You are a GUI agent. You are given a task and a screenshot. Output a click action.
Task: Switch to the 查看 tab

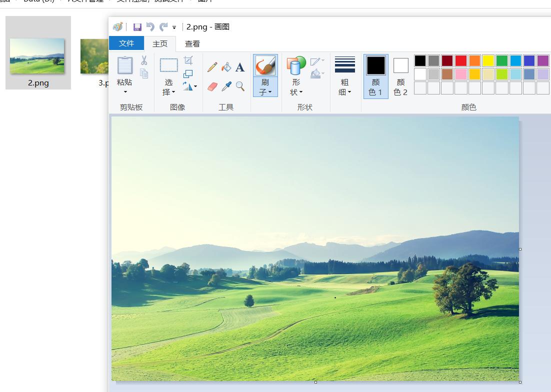tap(192, 43)
